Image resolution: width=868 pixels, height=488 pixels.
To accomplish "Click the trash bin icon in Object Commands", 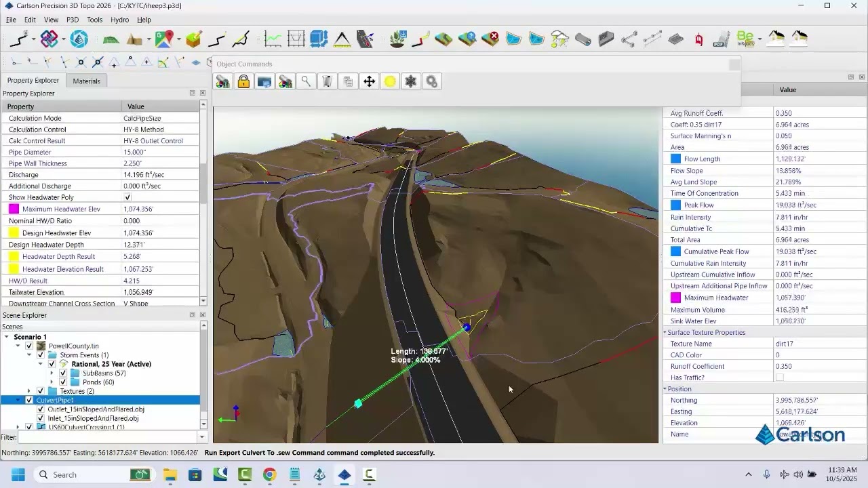I will pyautogui.click(x=327, y=82).
